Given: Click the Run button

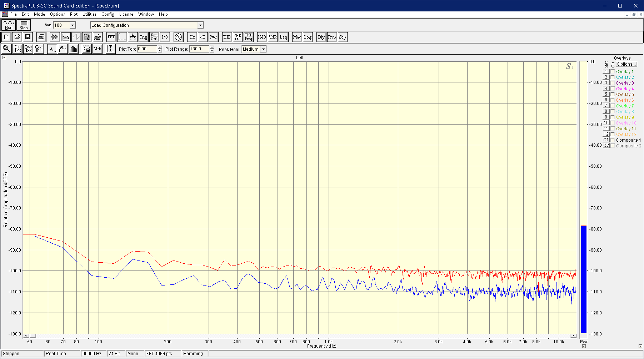Looking at the screenshot, I should click(9, 25).
